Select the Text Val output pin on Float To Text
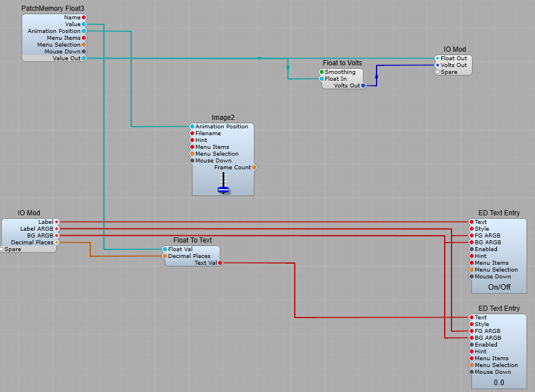This screenshot has width=535, height=392. pos(220,263)
